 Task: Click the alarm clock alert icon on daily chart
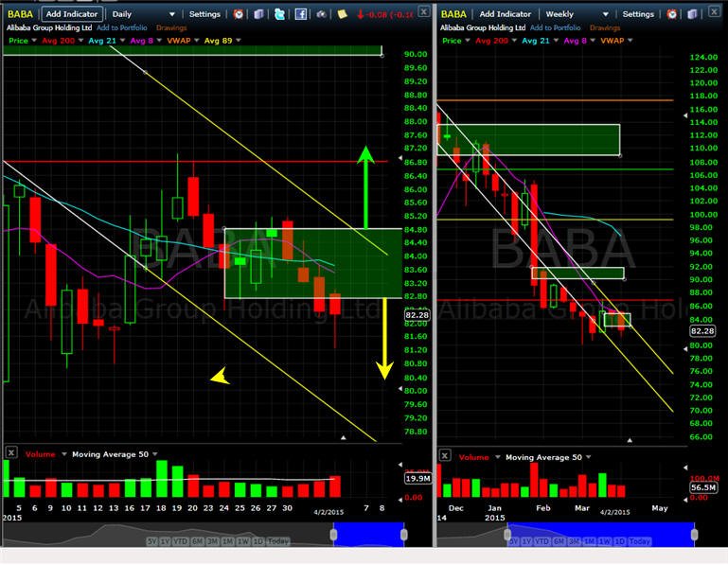[x=239, y=14]
